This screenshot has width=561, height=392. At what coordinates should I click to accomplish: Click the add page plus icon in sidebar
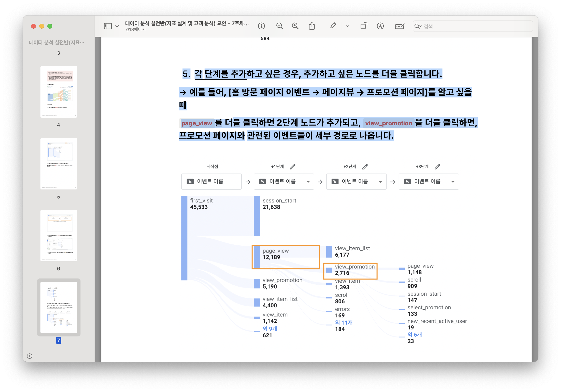pyautogui.click(x=30, y=356)
